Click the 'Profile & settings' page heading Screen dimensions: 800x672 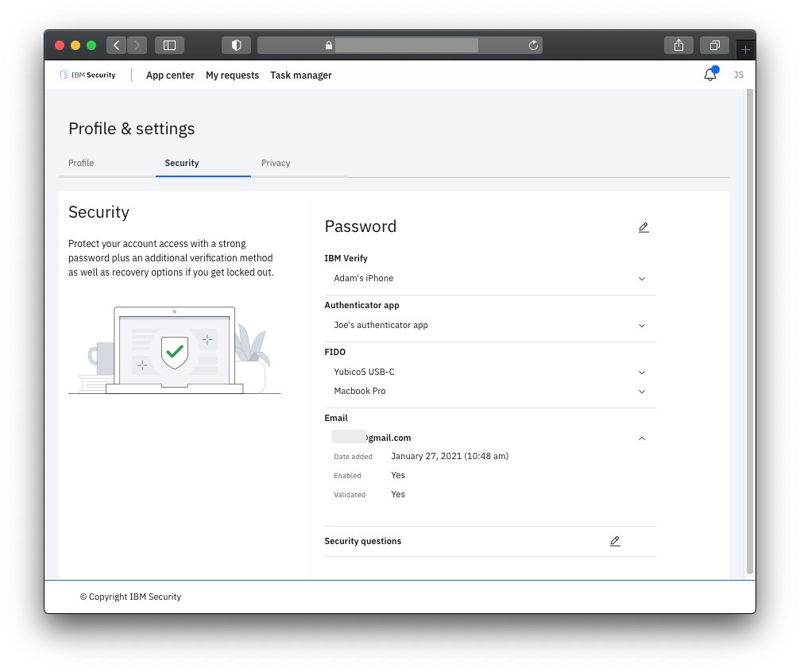point(132,129)
